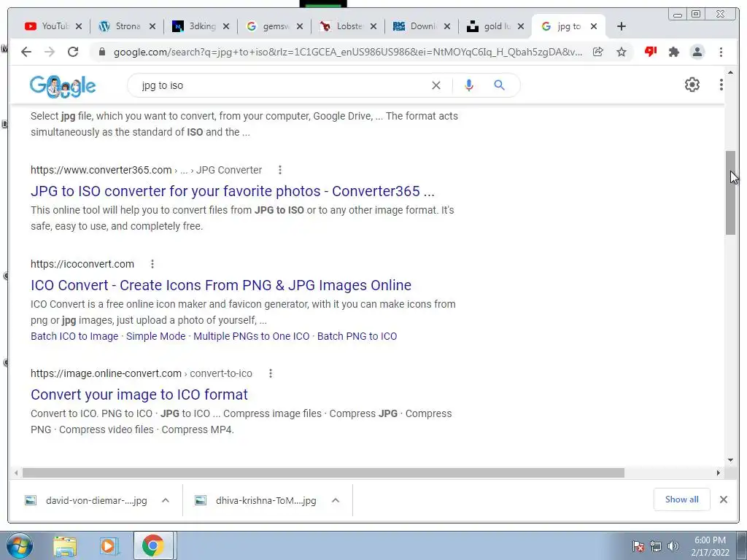Click the https://www.converter365.com URL text

[101, 170]
